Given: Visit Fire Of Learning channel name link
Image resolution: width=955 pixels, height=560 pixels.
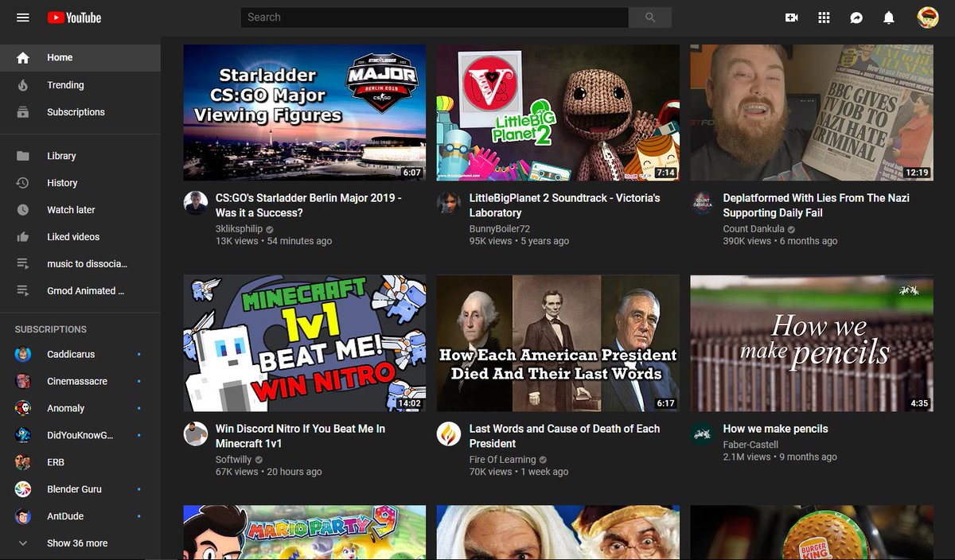Looking at the screenshot, I should click(x=502, y=460).
